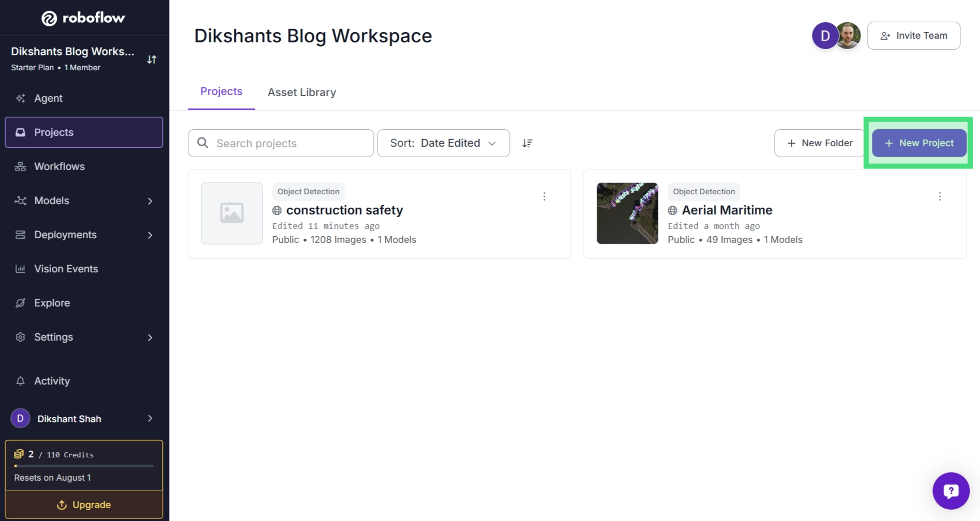
Task: Switch to the Asset Library tab
Action: 302,93
